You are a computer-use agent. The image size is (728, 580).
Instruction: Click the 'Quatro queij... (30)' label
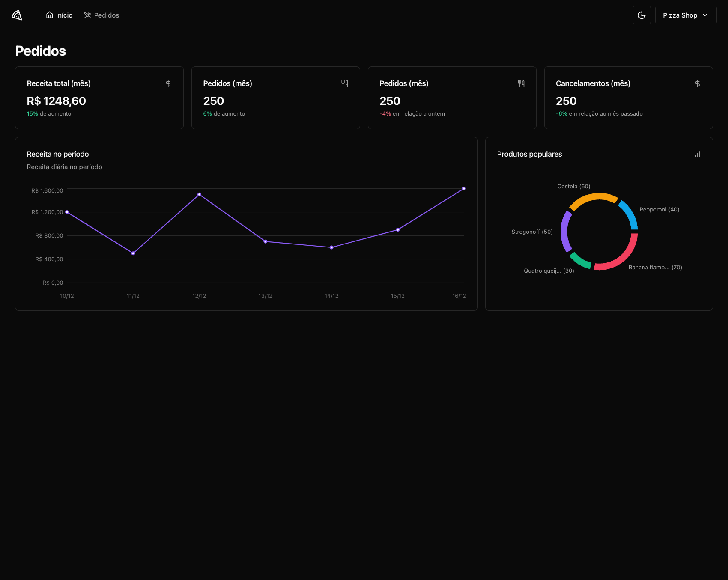tap(549, 271)
